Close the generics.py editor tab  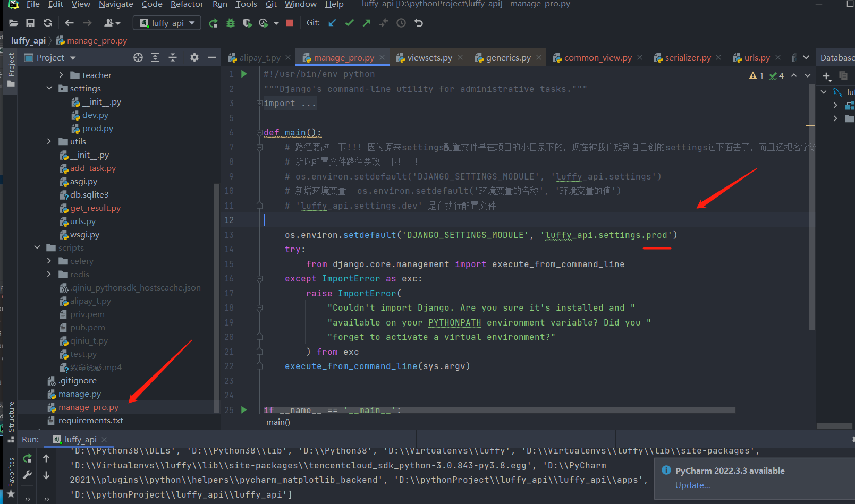[x=539, y=57]
